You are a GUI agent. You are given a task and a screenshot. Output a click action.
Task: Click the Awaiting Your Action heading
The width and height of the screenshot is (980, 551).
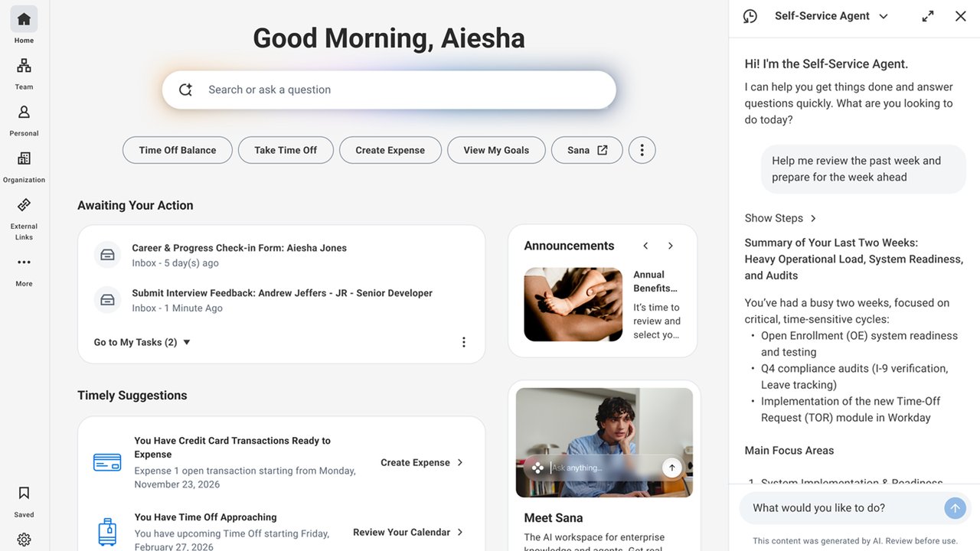136,205
